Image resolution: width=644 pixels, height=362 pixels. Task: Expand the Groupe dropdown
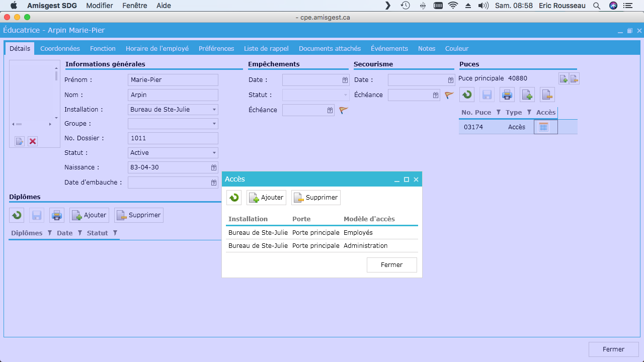tap(214, 124)
